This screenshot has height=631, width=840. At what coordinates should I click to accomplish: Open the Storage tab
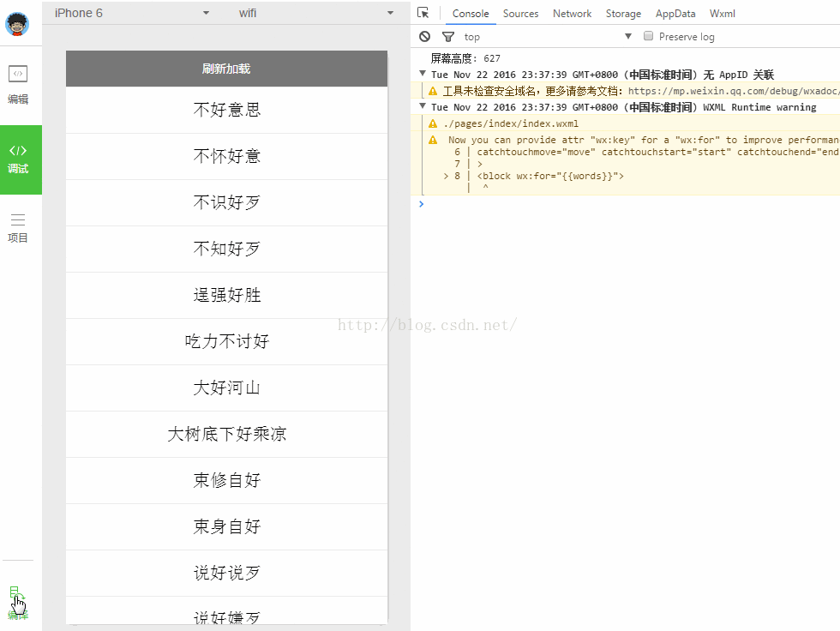pos(623,14)
